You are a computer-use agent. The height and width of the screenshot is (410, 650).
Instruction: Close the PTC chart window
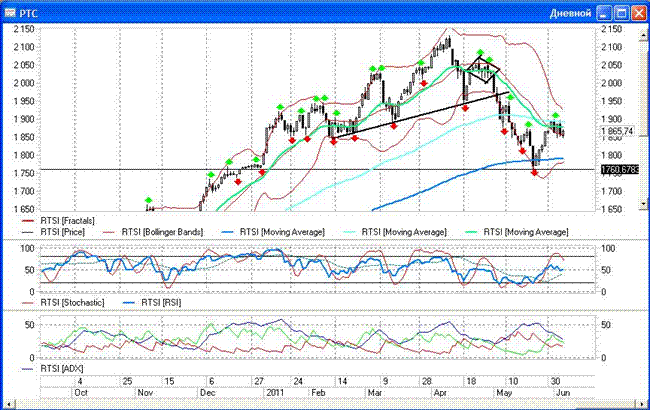coord(638,13)
